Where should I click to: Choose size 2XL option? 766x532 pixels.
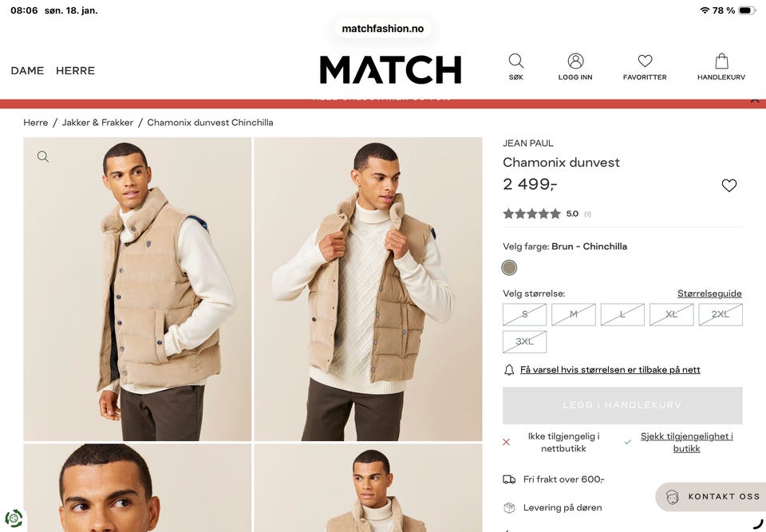tap(721, 314)
